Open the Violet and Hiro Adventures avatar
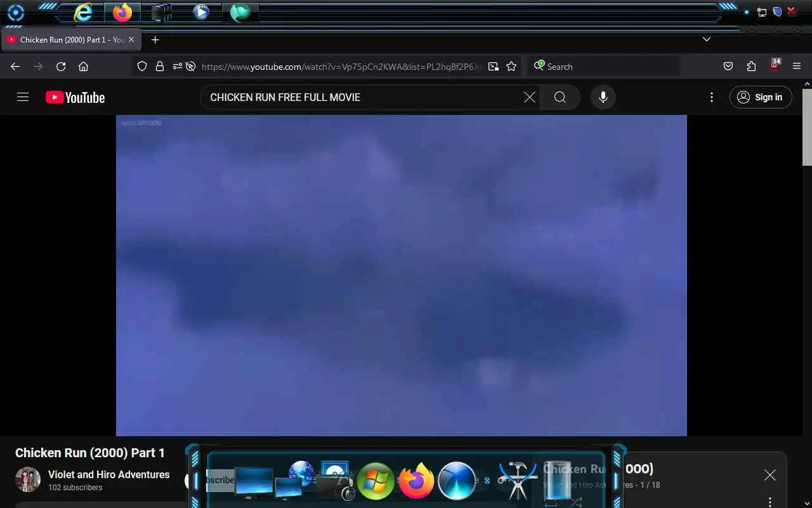 pyautogui.click(x=28, y=480)
